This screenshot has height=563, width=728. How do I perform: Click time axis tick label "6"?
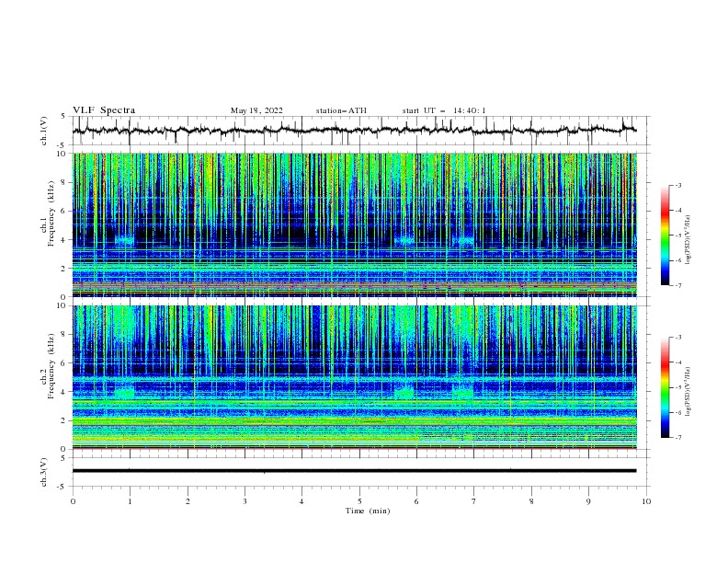tap(416, 501)
